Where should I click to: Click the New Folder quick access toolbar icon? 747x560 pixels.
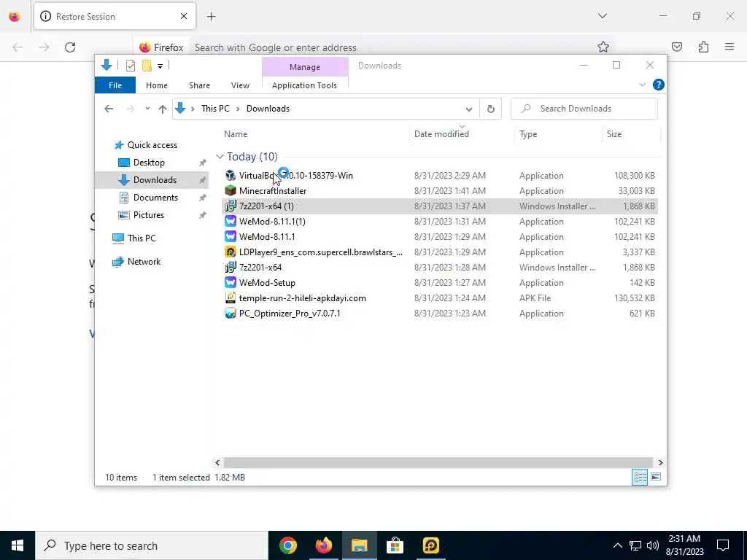pyautogui.click(x=147, y=66)
